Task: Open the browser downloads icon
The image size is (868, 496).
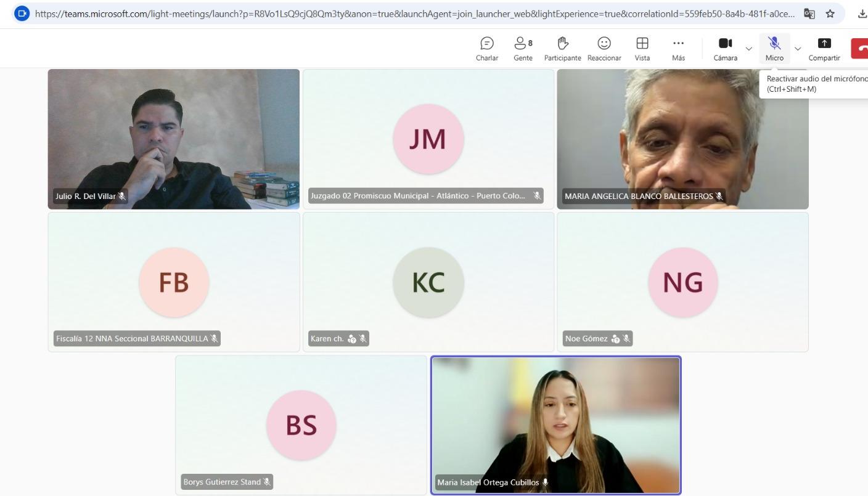Action: (862, 14)
